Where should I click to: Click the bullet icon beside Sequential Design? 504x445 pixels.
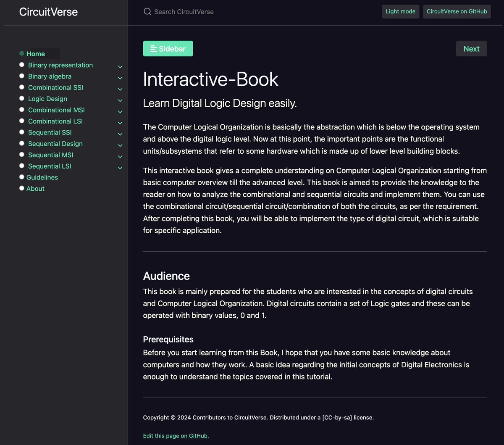21,143
